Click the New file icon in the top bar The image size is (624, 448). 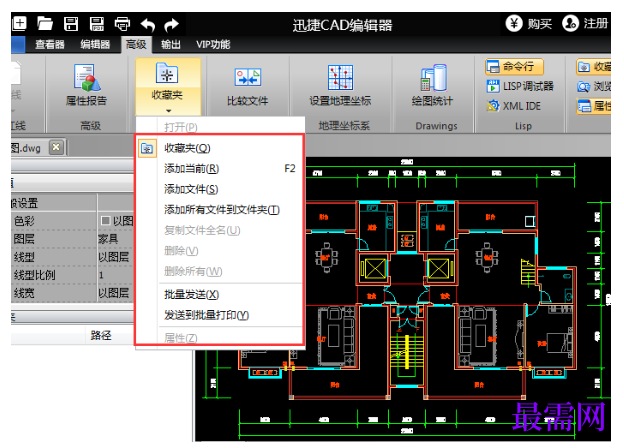[19, 24]
